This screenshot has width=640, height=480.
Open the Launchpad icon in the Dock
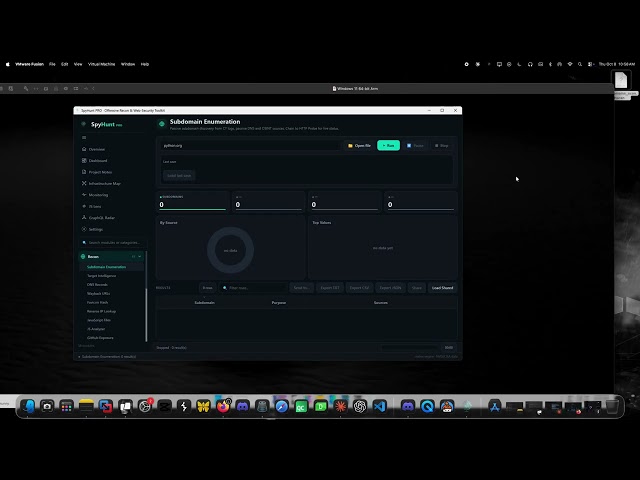(67, 406)
